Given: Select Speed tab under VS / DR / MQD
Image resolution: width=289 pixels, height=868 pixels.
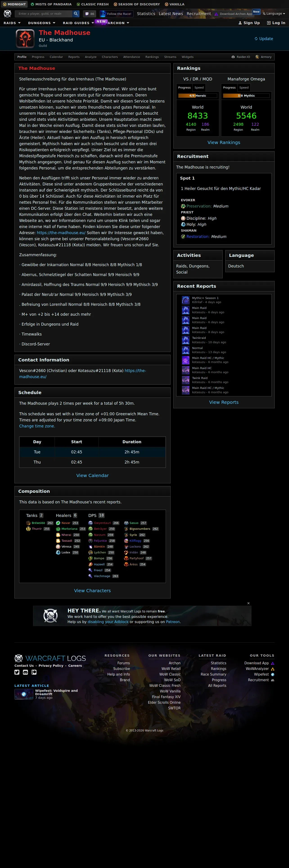Looking at the screenshot, I should pyautogui.click(x=199, y=88).
